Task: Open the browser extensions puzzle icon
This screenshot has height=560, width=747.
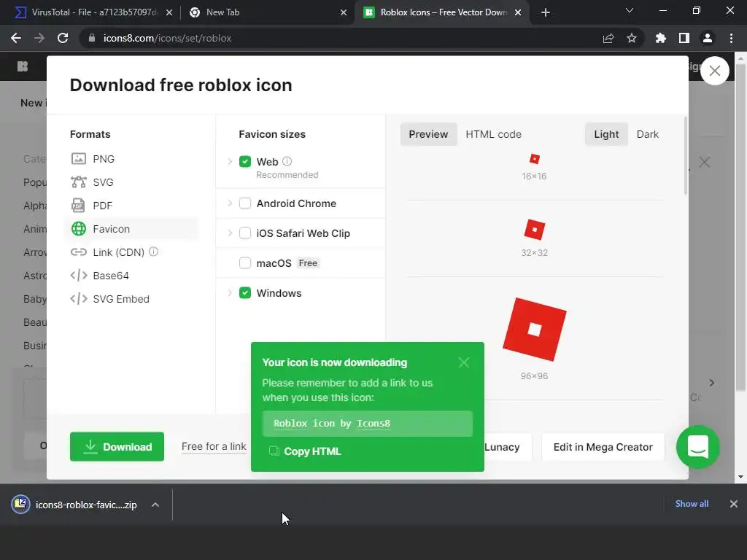Action: click(661, 38)
